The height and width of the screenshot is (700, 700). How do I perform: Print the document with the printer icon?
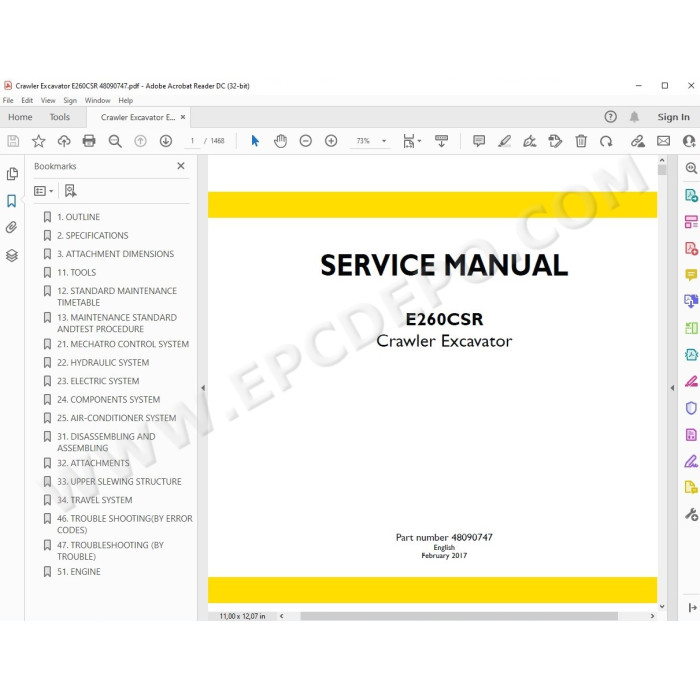89,141
